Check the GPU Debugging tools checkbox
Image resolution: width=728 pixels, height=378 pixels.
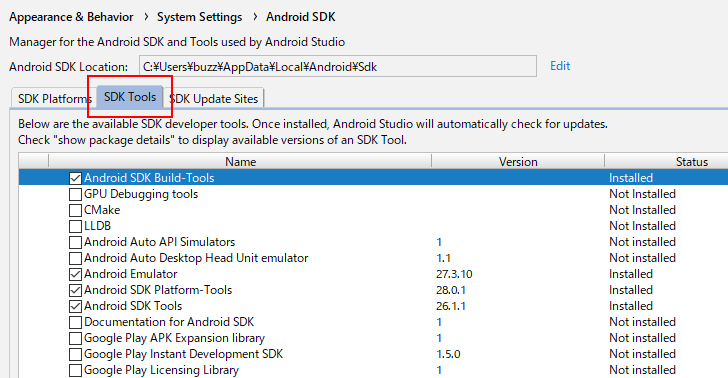(75, 194)
